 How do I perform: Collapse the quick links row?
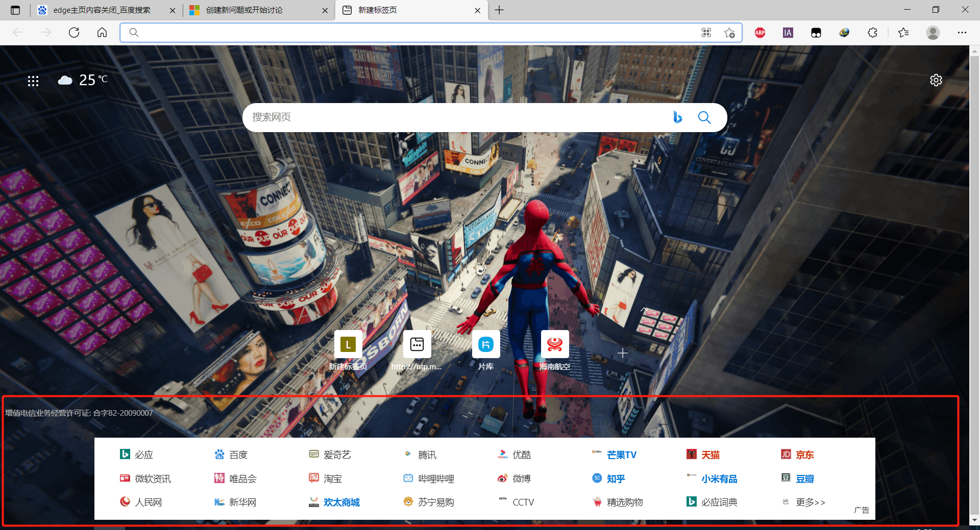[644, 310]
